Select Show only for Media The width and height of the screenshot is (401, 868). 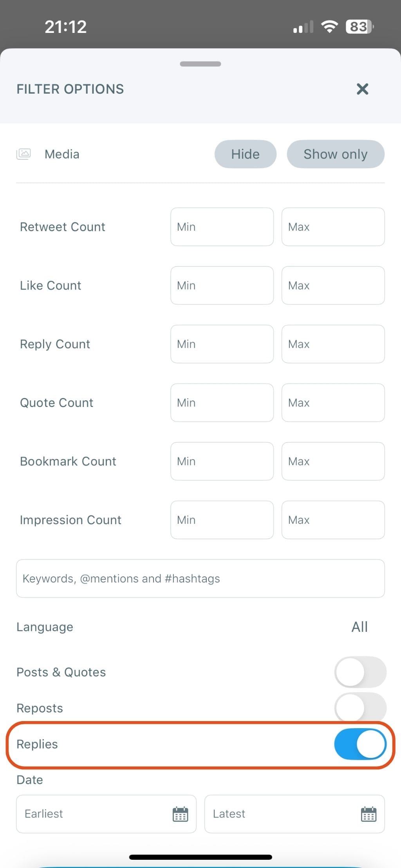336,154
